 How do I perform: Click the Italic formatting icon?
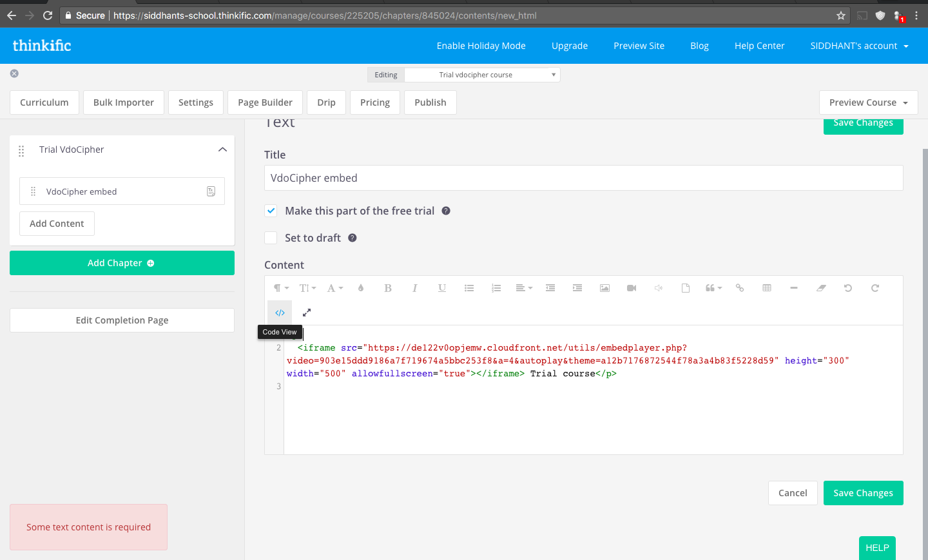point(415,288)
